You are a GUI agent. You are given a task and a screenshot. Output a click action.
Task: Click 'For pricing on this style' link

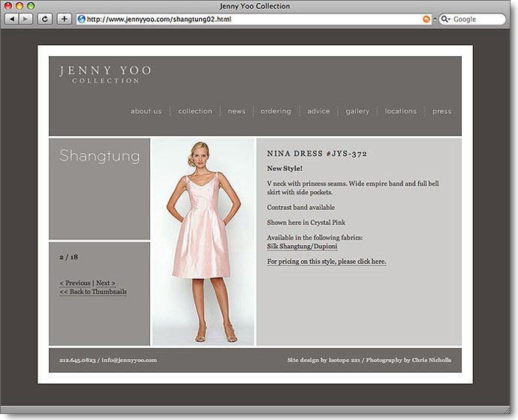pyautogui.click(x=327, y=261)
